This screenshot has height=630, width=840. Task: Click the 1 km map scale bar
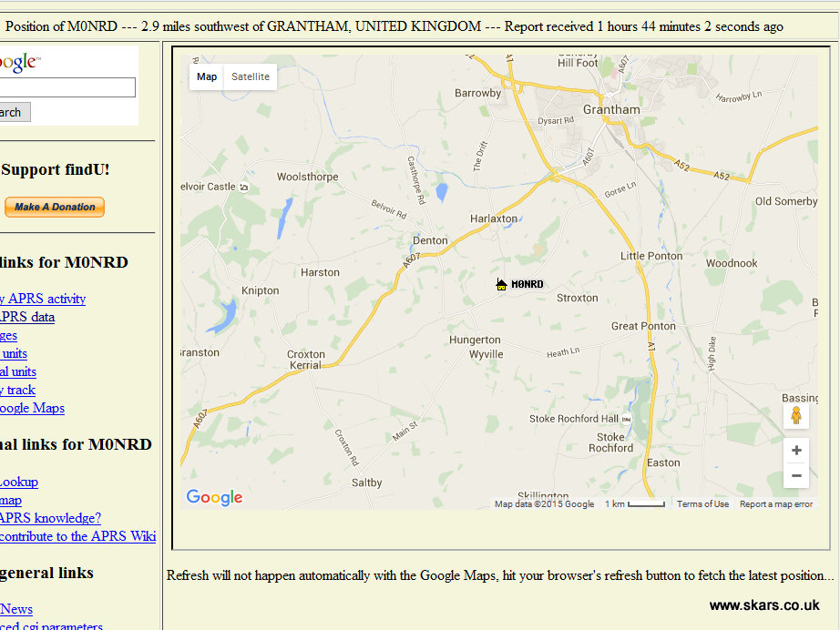[635, 504]
